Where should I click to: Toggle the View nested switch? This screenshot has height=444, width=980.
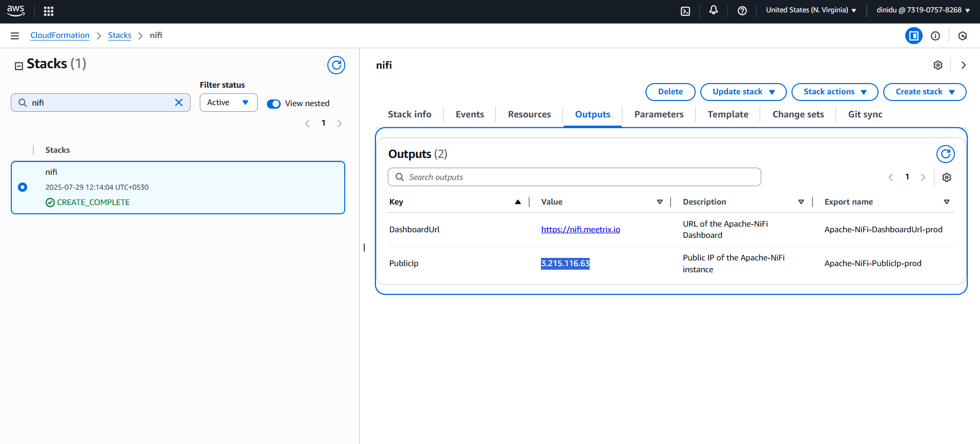[x=274, y=104]
